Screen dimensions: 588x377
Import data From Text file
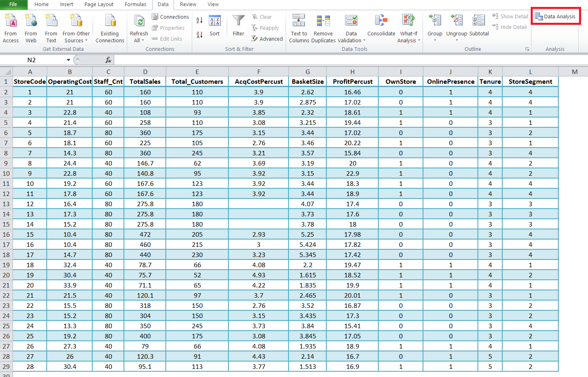click(51, 28)
